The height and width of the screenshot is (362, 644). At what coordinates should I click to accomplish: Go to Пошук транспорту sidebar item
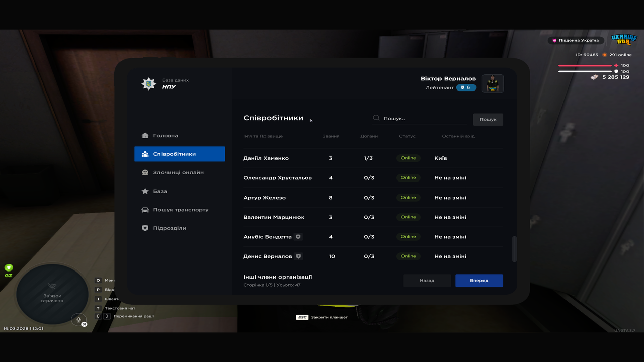click(180, 210)
